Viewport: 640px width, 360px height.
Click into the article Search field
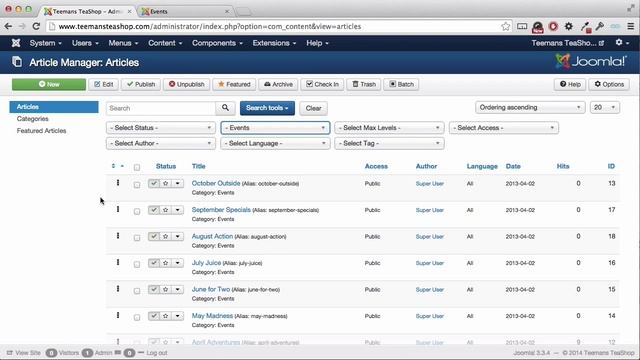tap(161, 108)
